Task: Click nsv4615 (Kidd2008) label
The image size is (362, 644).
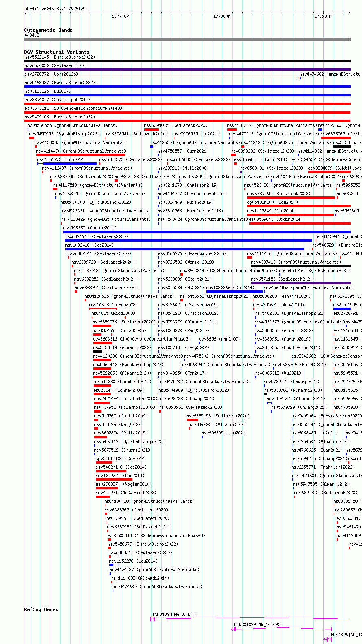Action: click(x=113, y=313)
